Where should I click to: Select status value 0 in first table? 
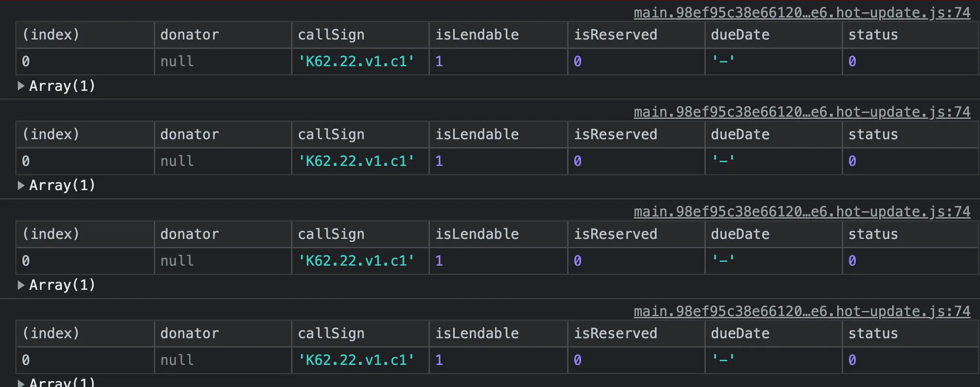852,61
